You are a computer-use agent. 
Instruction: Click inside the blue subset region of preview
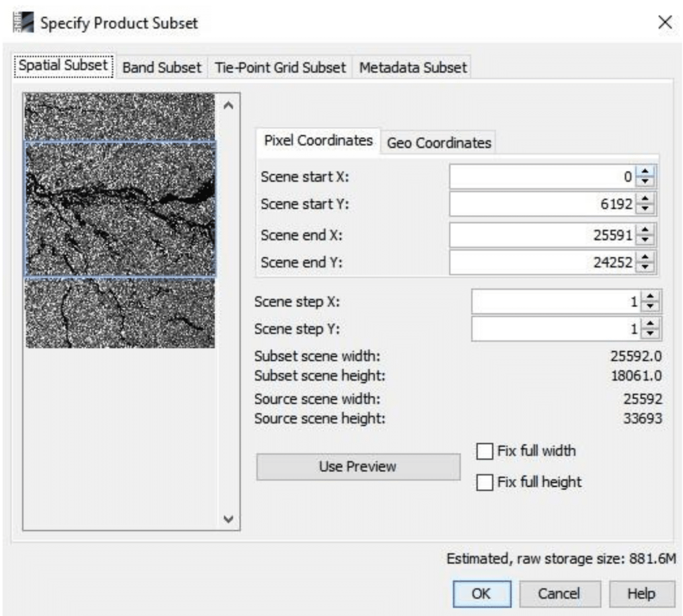(120, 209)
